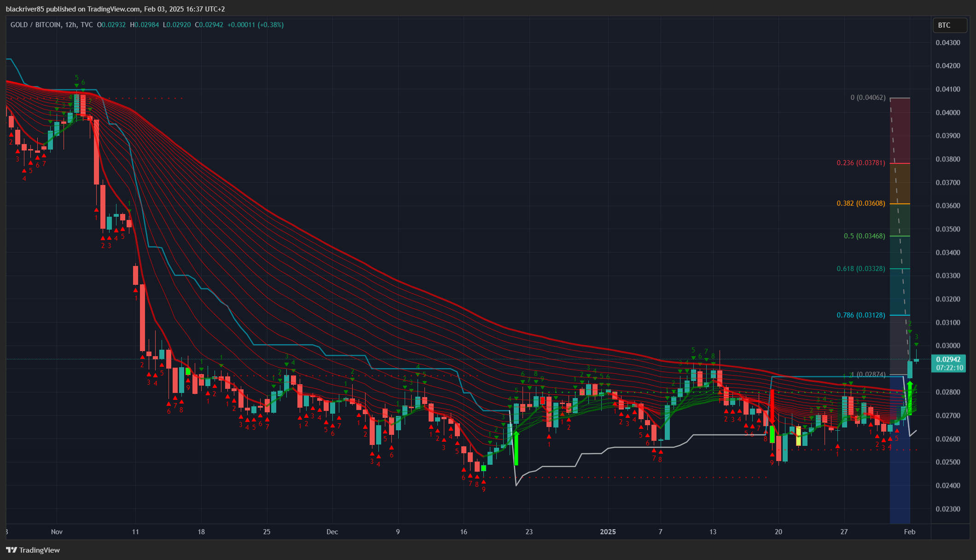This screenshot has height=560, width=976.
Task: Click the 12h interval label
Action: tap(71, 25)
